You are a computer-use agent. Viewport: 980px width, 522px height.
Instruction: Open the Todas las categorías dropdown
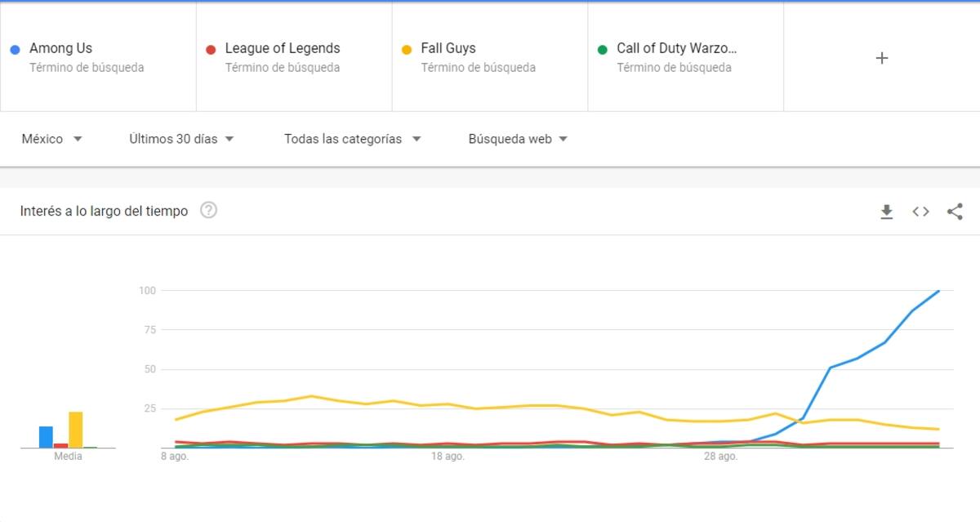[353, 139]
